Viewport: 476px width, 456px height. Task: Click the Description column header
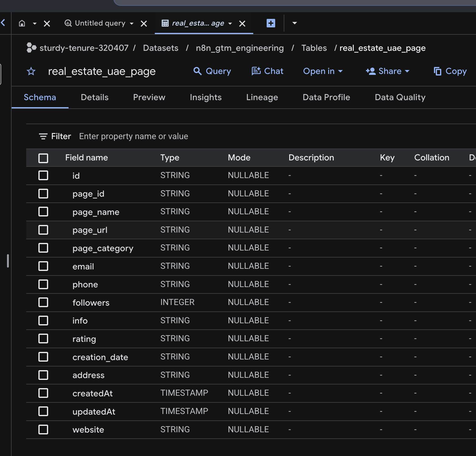click(x=311, y=157)
